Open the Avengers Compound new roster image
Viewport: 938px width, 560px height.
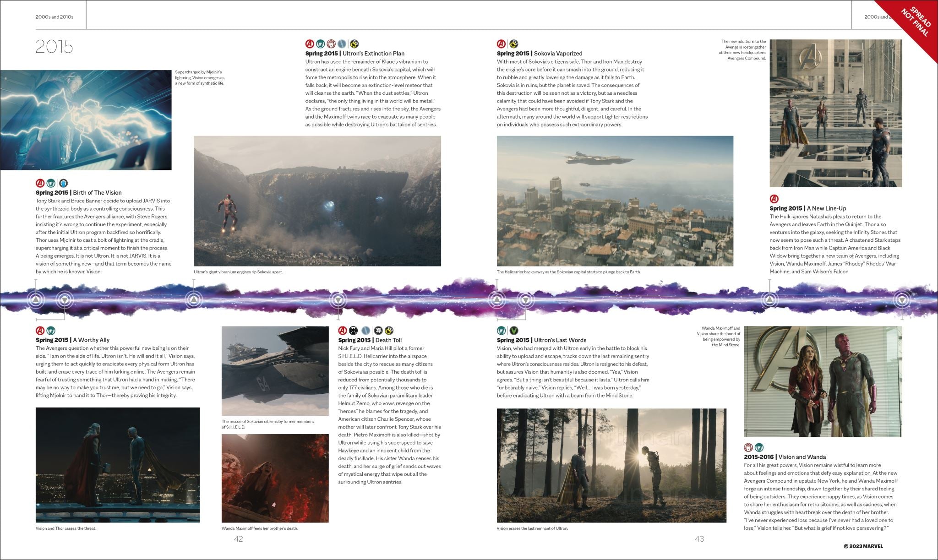click(836, 113)
